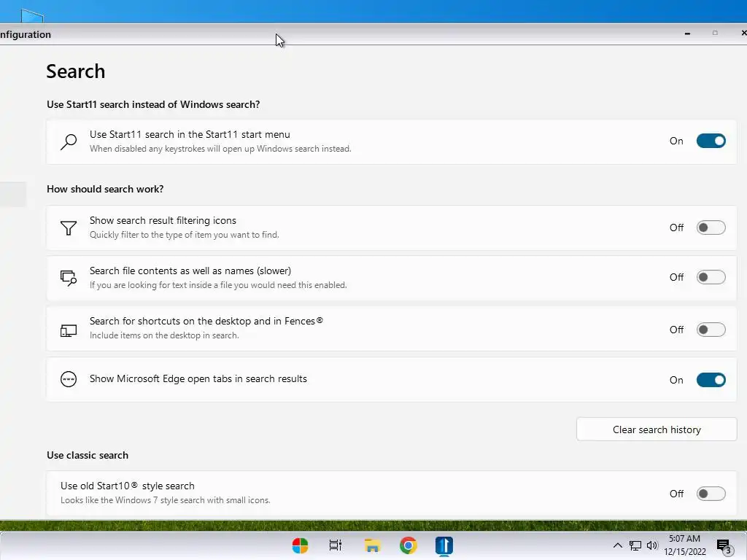The image size is (747, 560).
Task: Click the funnel filter icon
Action: (69, 228)
